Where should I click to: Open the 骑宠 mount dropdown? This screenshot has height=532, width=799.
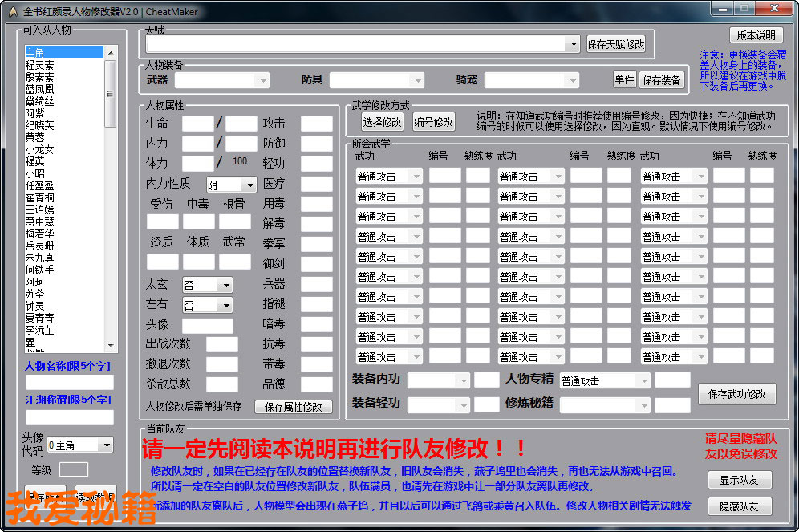(x=572, y=80)
